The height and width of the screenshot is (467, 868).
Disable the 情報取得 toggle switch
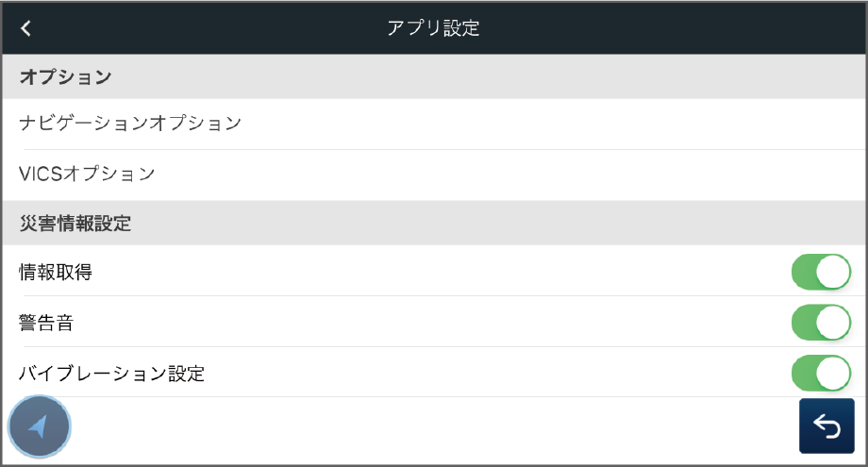(x=821, y=273)
